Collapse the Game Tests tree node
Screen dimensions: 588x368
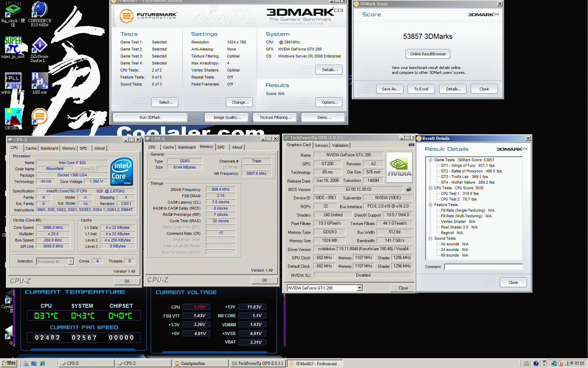(x=430, y=160)
